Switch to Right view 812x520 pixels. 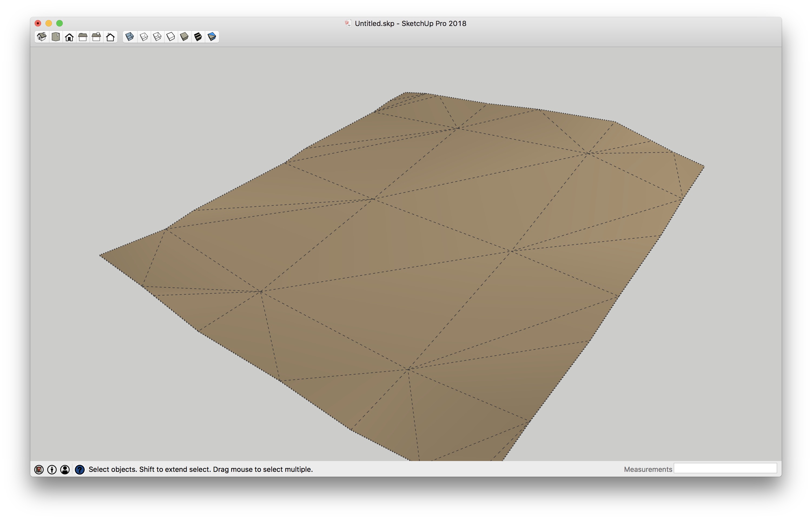click(83, 37)
